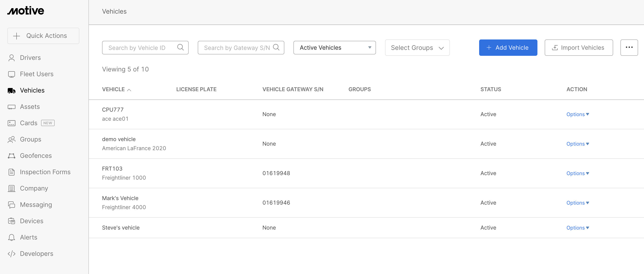Click the Mark's Vehicle name
This screenshot has height=274, width=644.
tap(120, 198)
